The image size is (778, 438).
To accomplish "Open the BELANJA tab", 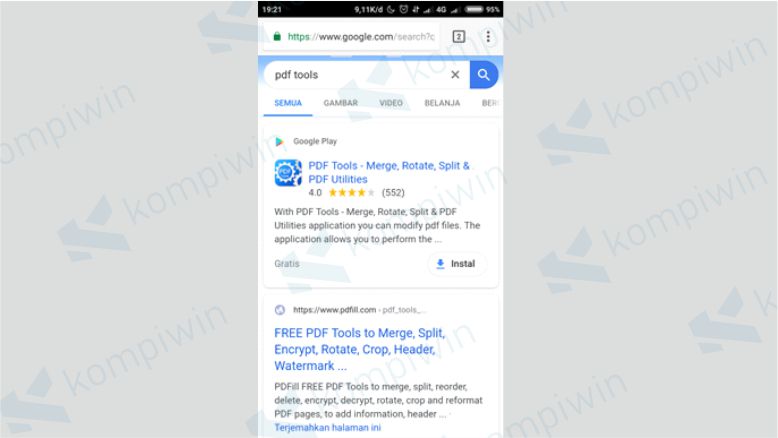I will pos(442,103).
